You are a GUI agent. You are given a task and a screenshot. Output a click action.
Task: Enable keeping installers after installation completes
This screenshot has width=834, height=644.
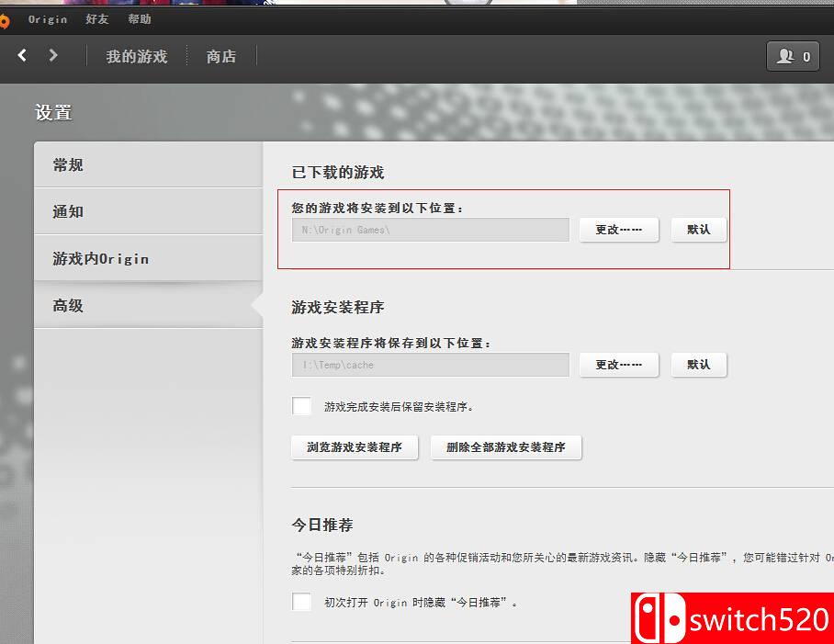pyautogui.click(x=302, y=405)
